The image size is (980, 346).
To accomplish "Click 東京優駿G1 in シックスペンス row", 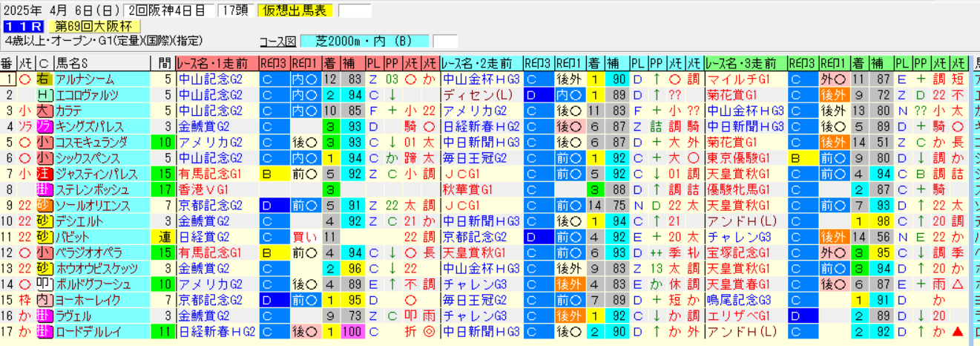I will tap(746, 158).
